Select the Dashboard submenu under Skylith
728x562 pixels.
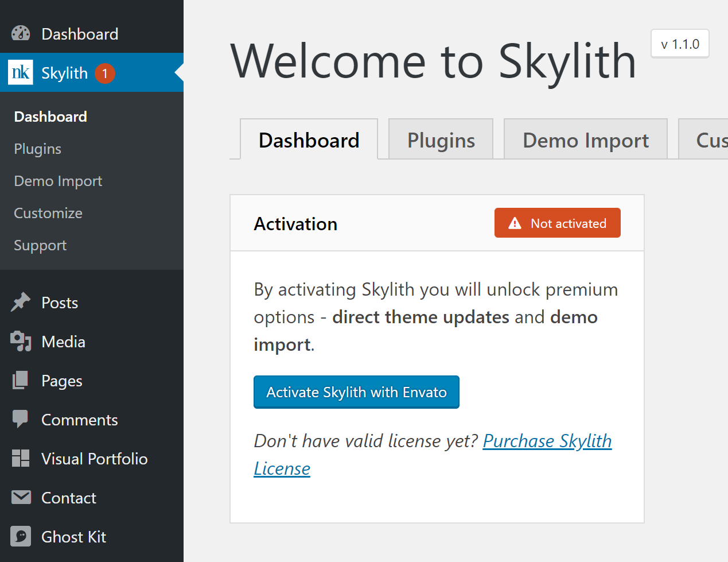(x=50, y=117)
